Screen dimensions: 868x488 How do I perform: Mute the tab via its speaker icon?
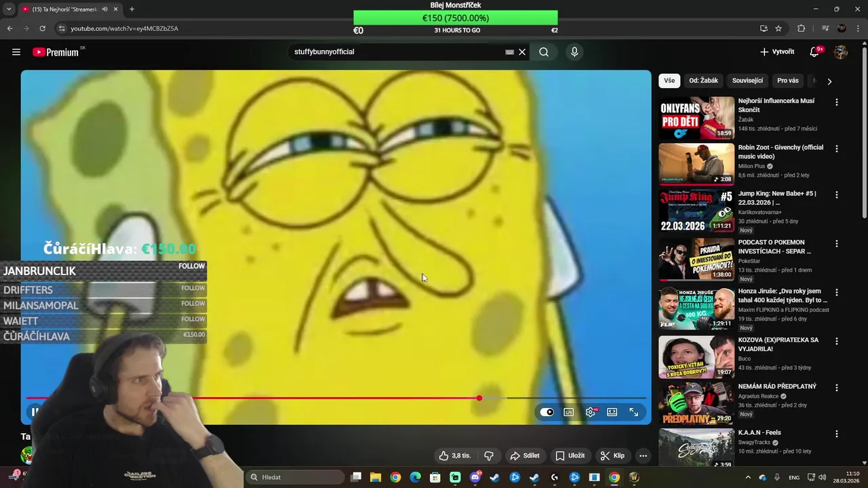(104, 9)
